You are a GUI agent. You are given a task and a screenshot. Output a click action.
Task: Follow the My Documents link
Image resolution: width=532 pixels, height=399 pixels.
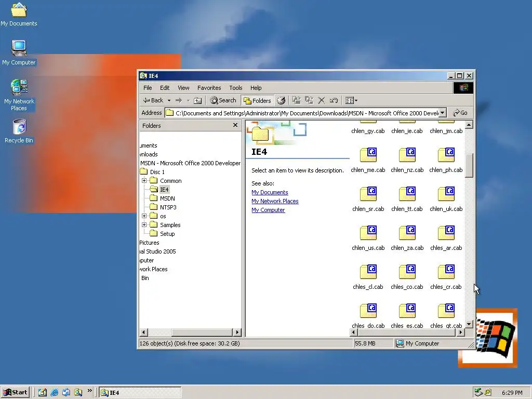tap(270, 192)
